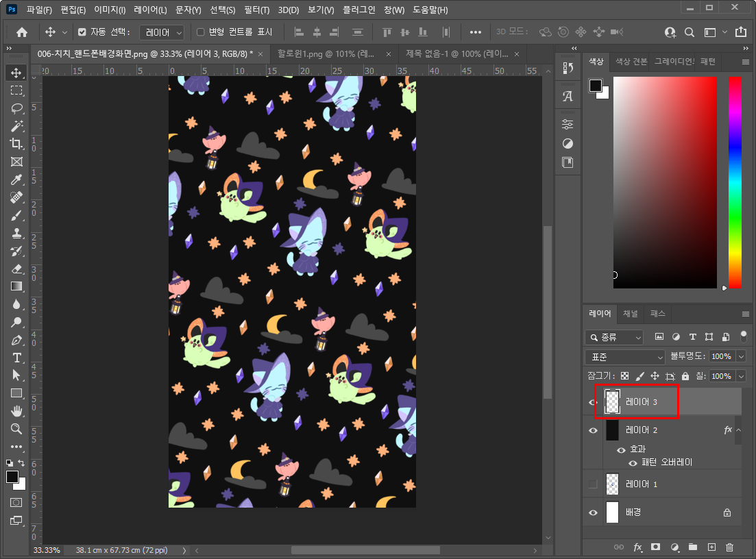Image resolution: width=756 pixels, height=559 pixels.
Task: Pick a color in color field
Action: [665, 182]
